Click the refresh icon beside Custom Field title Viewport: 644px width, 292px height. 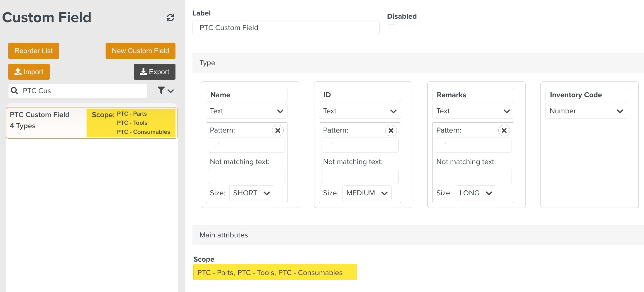pos(170,18)
